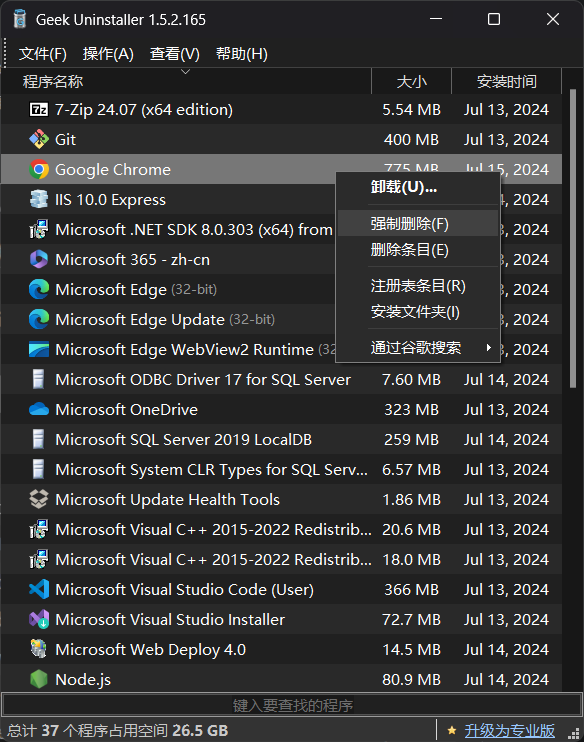
Task: Open the 文件(F) menu
Action: coord(43,54)
